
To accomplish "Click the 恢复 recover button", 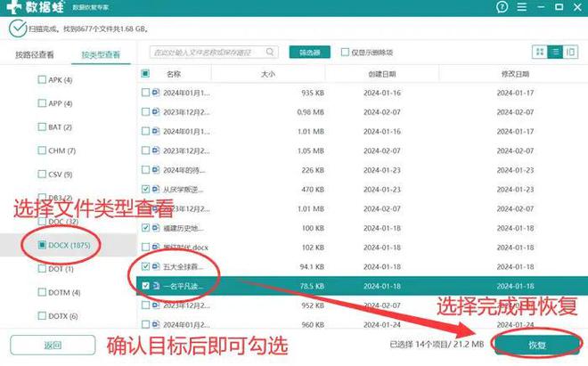I will [536, 345].
